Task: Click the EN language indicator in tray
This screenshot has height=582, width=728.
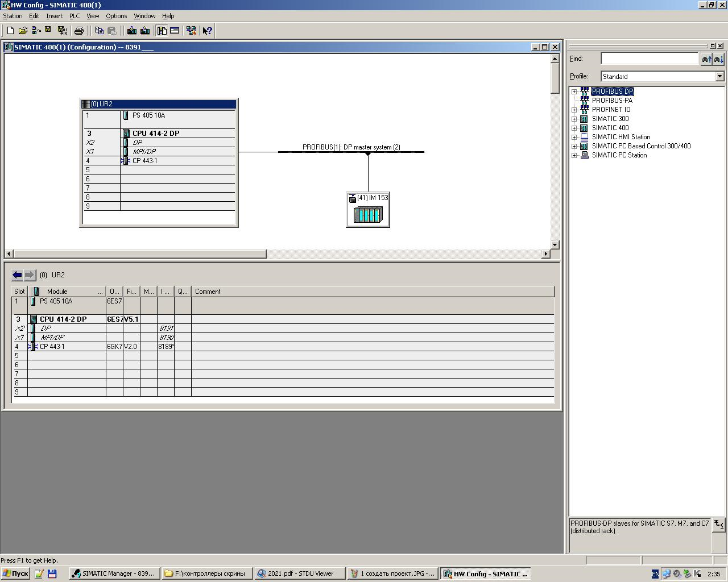Action: pos(655,574)
